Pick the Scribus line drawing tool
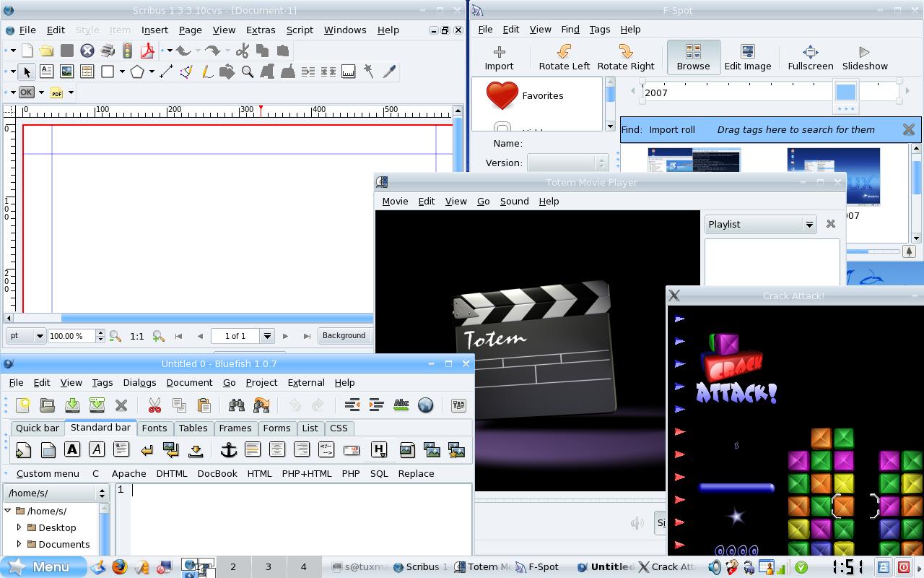924x578 pixels. pos(166,72)
